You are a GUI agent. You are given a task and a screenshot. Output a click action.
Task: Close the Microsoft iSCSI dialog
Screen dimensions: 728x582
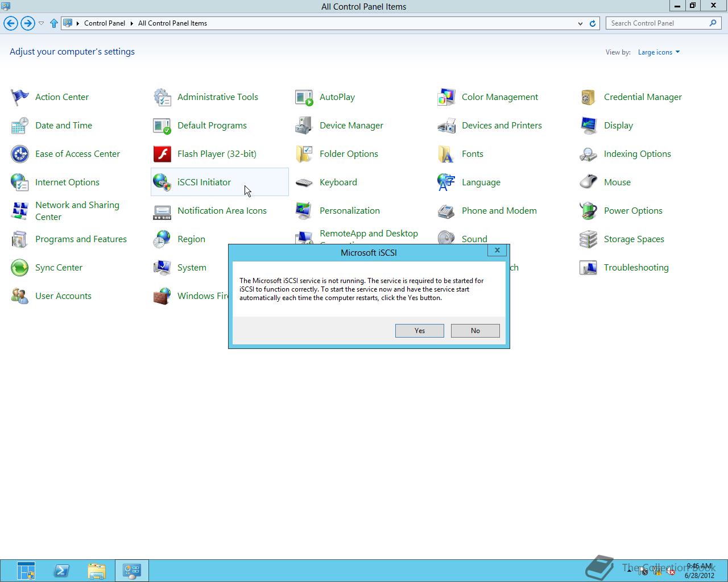point(497,250)
